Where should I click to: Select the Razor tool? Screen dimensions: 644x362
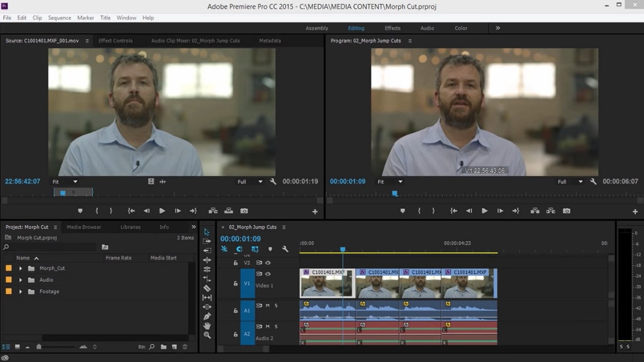(207, 288)
